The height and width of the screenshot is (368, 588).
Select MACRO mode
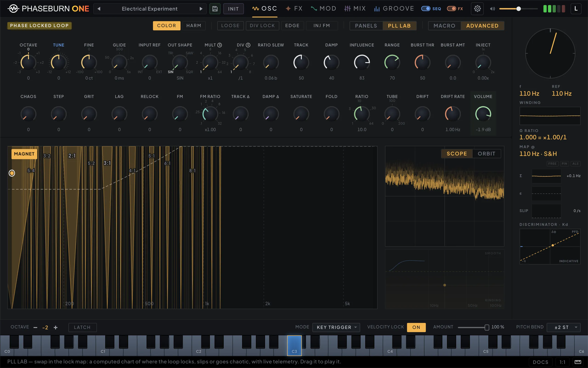tap(444, 26)
